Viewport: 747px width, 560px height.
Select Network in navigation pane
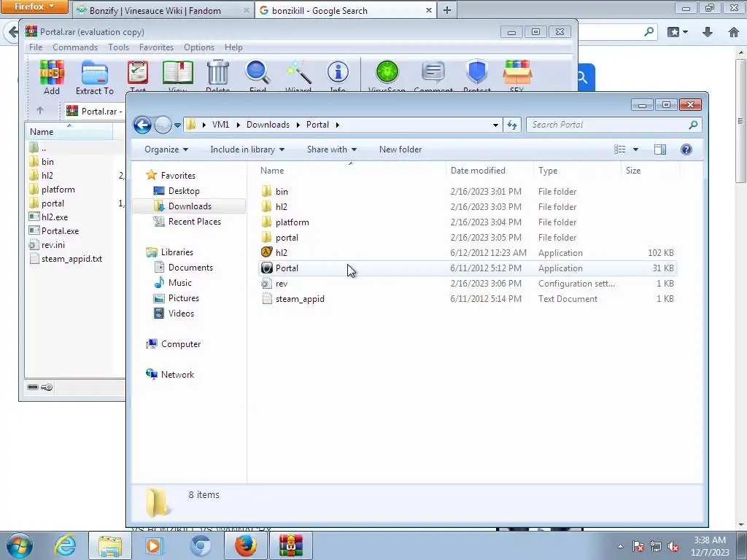[177, 375]
